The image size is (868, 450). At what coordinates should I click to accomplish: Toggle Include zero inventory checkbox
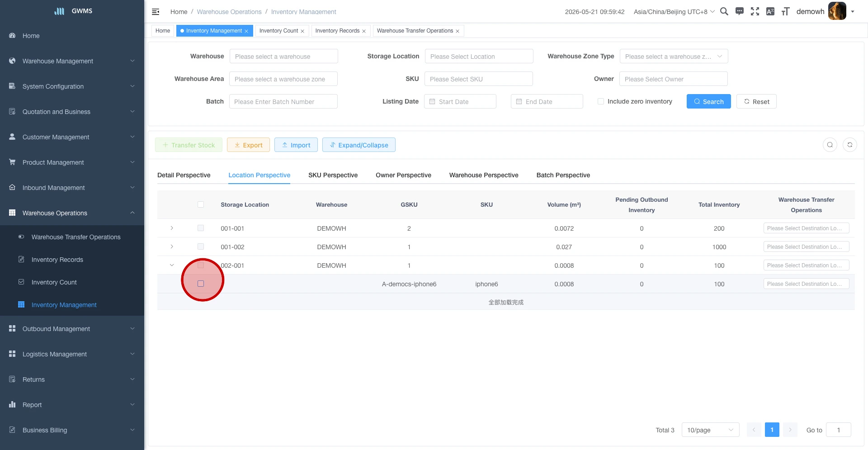coord(601,101)
